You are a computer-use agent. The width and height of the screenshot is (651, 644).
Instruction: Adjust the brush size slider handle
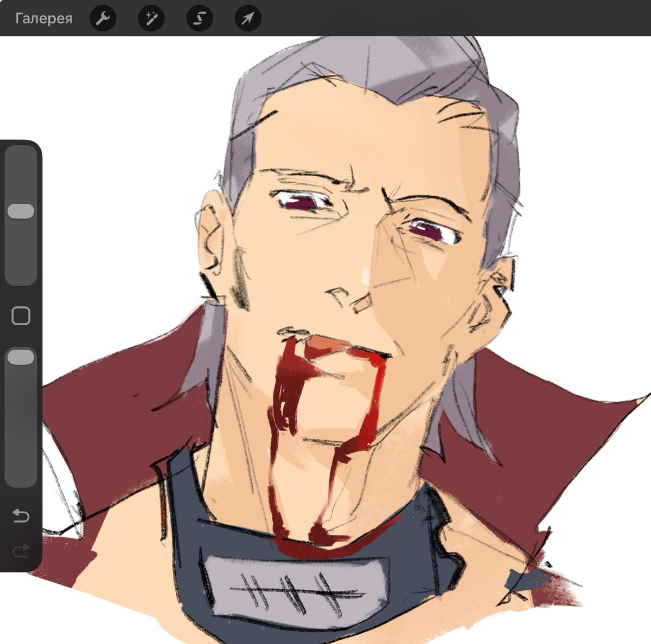click(21, 211)
